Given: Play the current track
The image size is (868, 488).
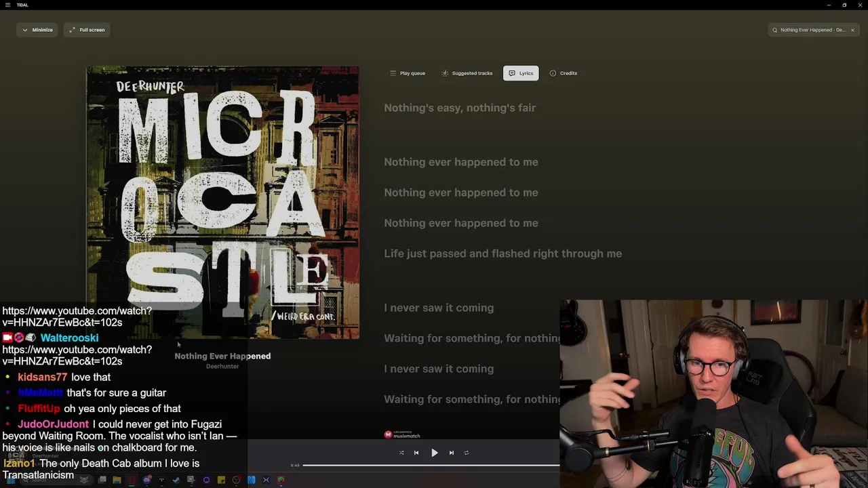Looking at the screenshot, I should (x=435, y=453).
